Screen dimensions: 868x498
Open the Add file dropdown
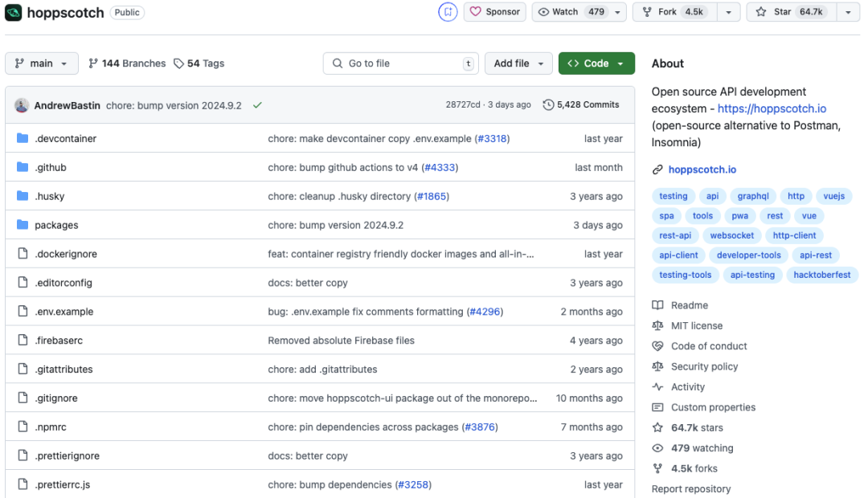click(x=518, y=63)
